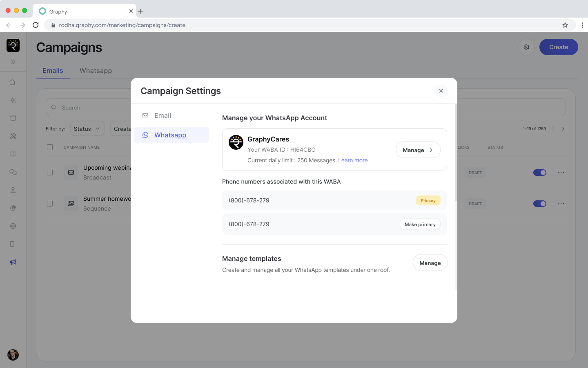The height and width of the screenshot is (368, 588).
Task: Open the Status filter dropdown
Action: [x=87, y=129]
